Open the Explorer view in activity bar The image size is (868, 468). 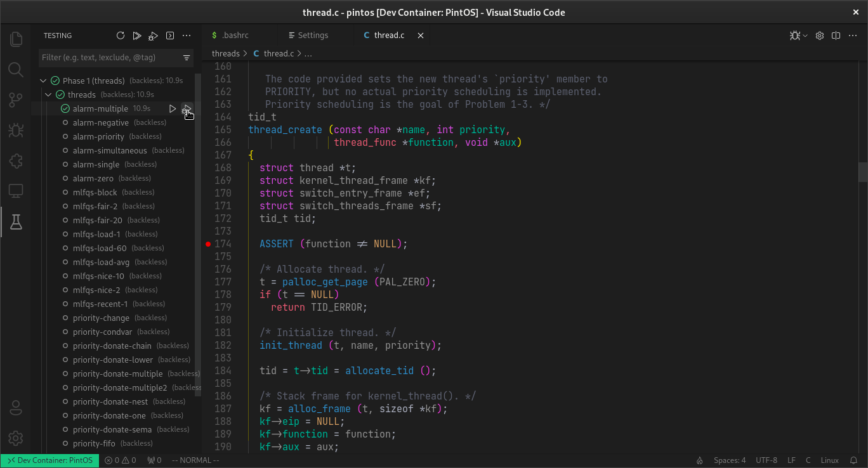[16, 39]
